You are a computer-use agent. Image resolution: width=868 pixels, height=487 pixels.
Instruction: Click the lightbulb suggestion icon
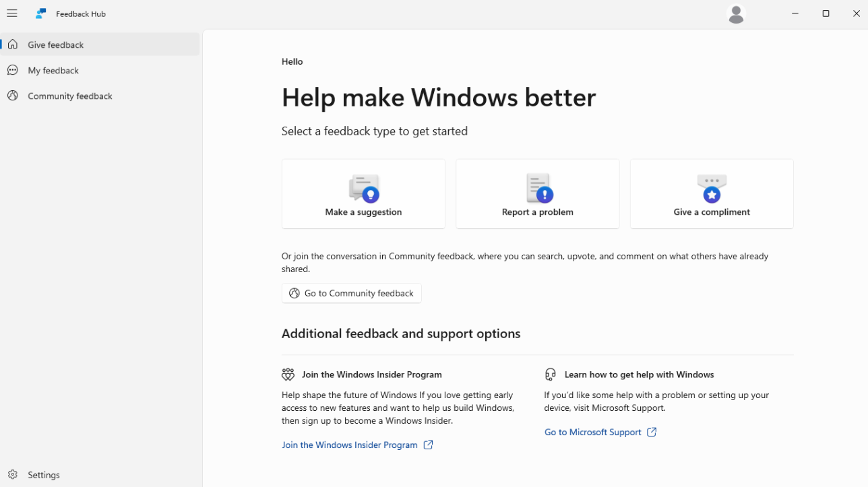(x=364, y=188)
